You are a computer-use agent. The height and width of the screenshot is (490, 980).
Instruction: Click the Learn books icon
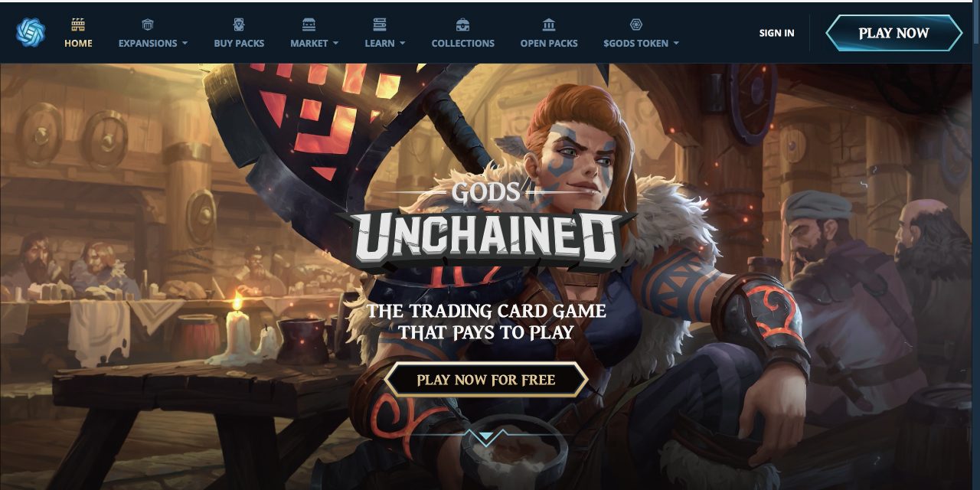[x=380, y=24]
